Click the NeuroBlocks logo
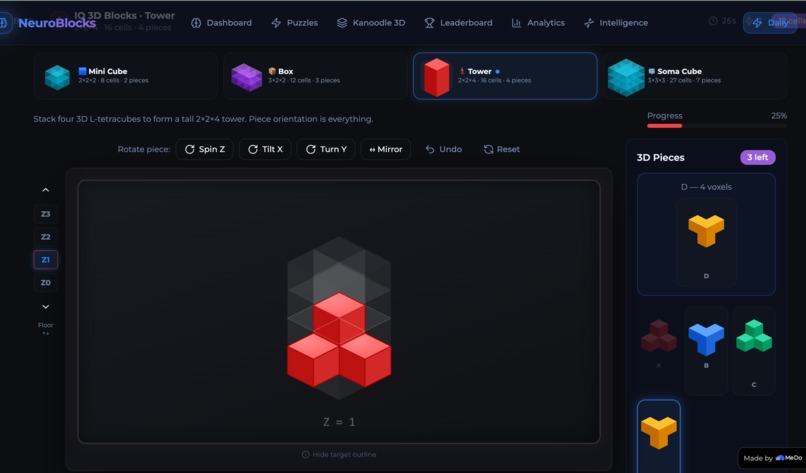This screenshot has height=473, width=806. (x=57, y=23)
